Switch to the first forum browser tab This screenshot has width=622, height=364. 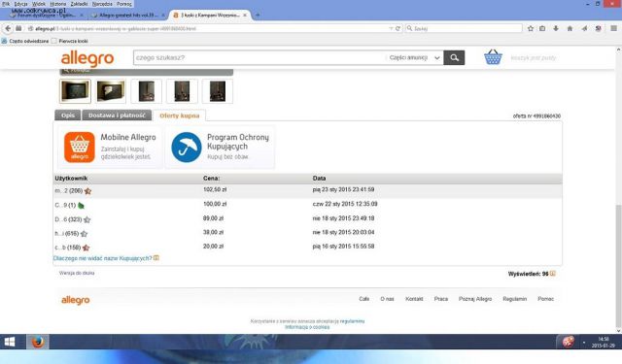click(47, 16)
